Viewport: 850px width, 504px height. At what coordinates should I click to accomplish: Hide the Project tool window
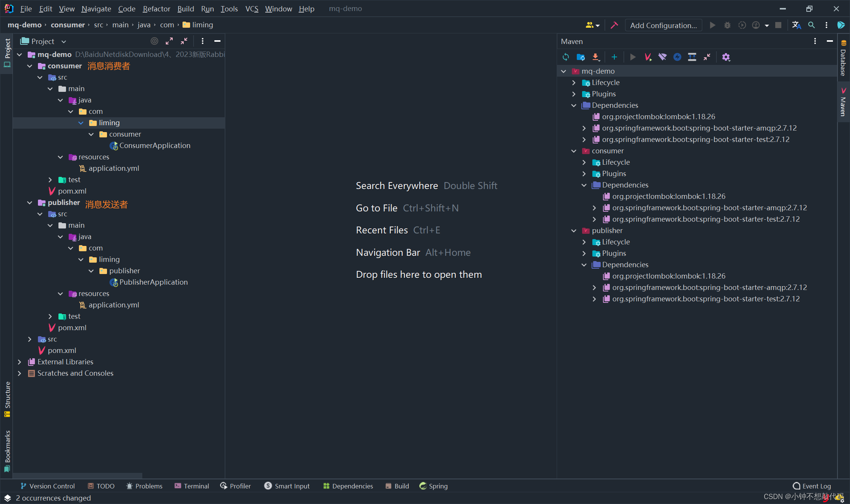pyautogui.click(x=217, y=41)
